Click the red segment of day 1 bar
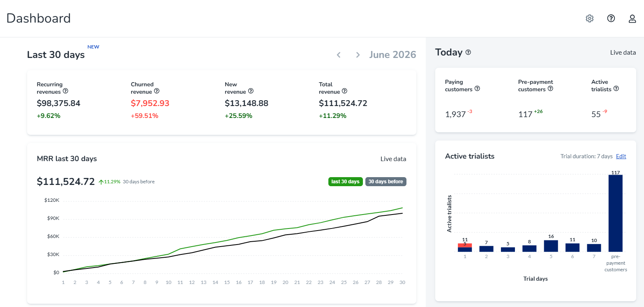 point(465,245)
